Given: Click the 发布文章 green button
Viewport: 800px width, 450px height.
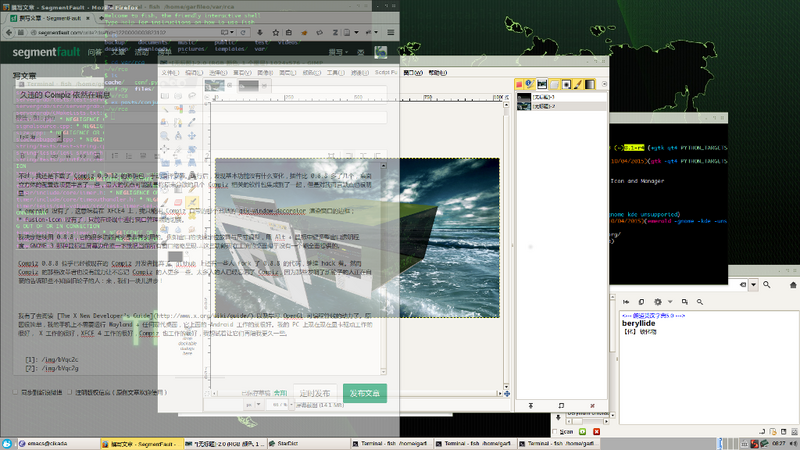Looking at the screenshot, I should pyautogui.click(x=365, y=393).
